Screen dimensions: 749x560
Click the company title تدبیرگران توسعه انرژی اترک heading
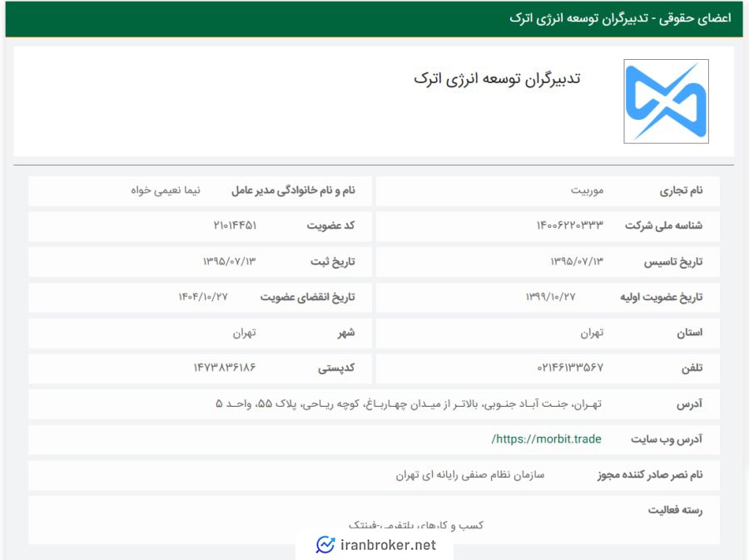point(497,79)
